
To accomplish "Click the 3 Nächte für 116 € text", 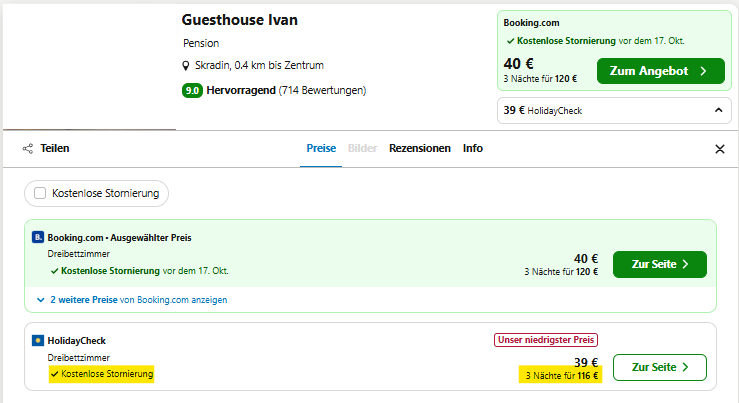I will [561, 376].
